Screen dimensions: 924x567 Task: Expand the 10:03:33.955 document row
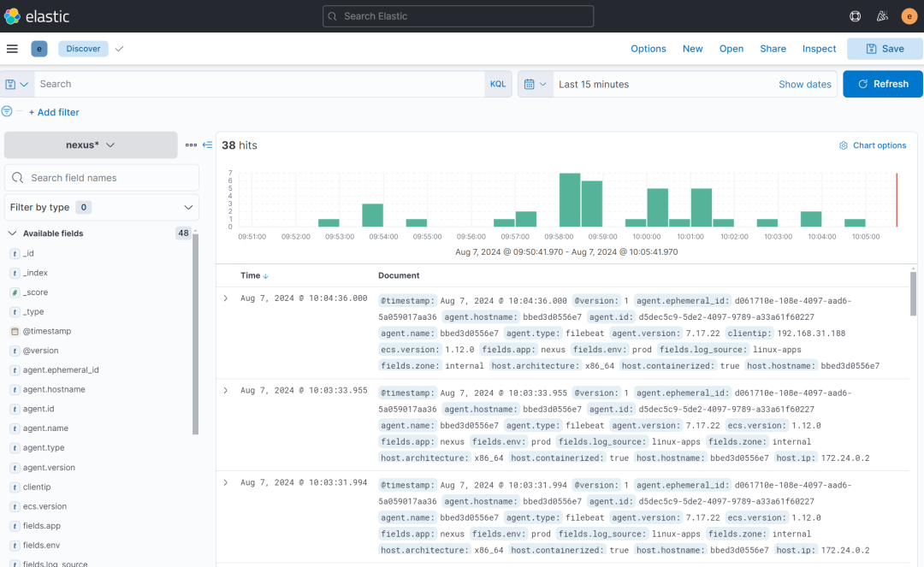(x=226, y=390)
